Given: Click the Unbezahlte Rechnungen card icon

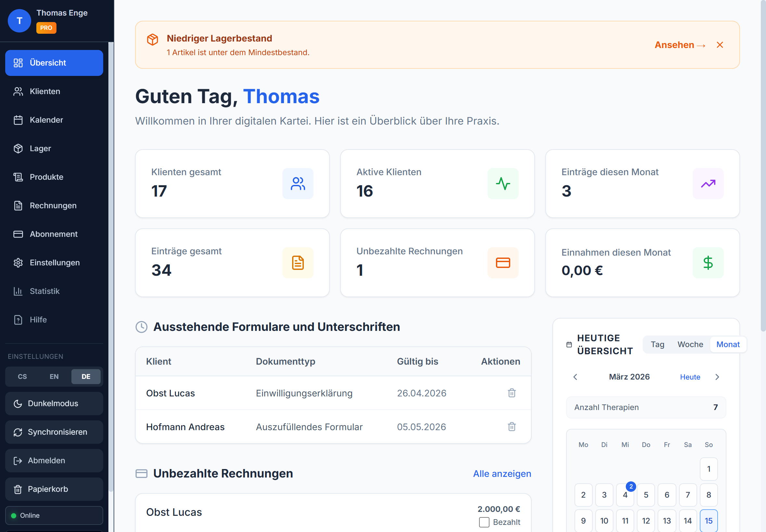Looking at the screenshot, I should pyautogui.click(x=502, y=263).
